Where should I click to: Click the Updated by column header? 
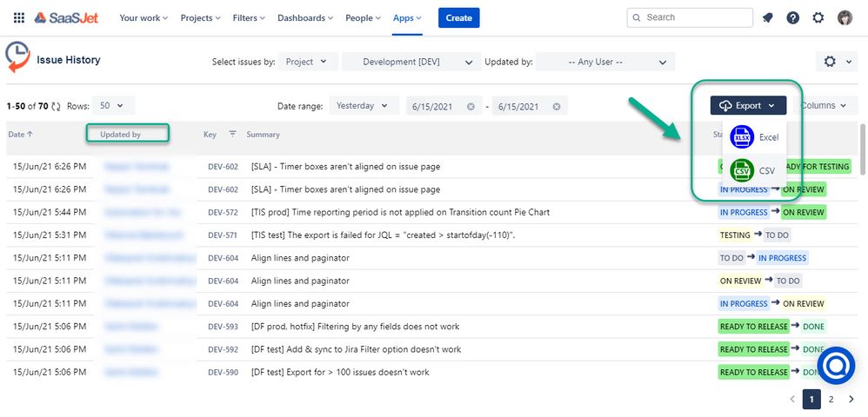120,135
